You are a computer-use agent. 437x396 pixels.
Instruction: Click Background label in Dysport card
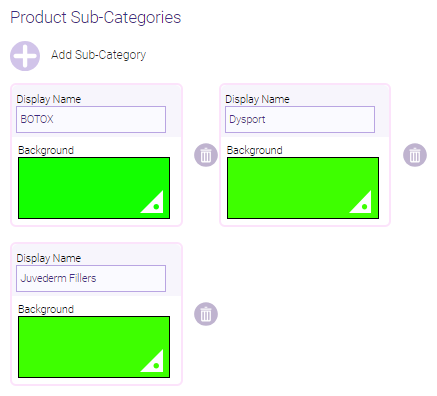255,150
